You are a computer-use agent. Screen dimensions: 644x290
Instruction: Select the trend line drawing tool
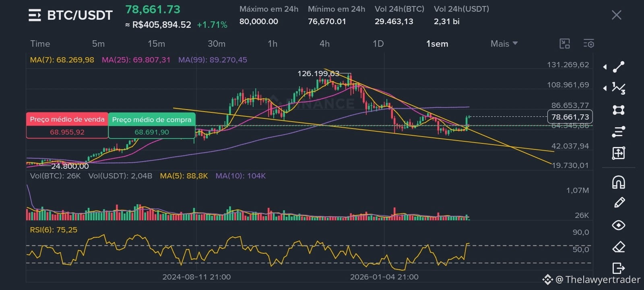(619, 67)
